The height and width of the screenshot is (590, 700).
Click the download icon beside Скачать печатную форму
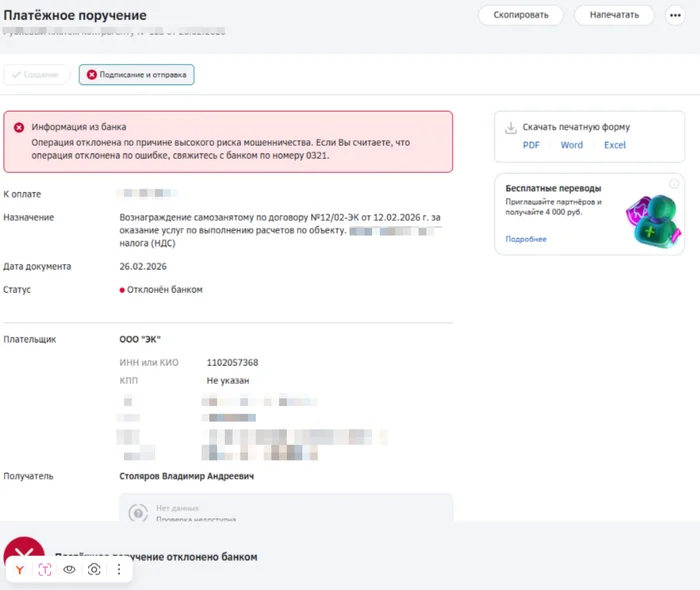(510, 128)
